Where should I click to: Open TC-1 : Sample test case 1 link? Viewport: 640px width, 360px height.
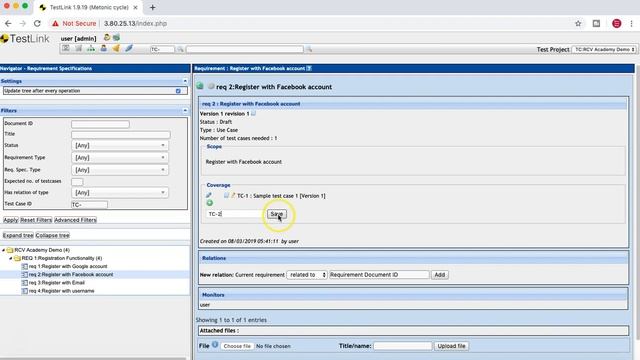tap(281, 196)
